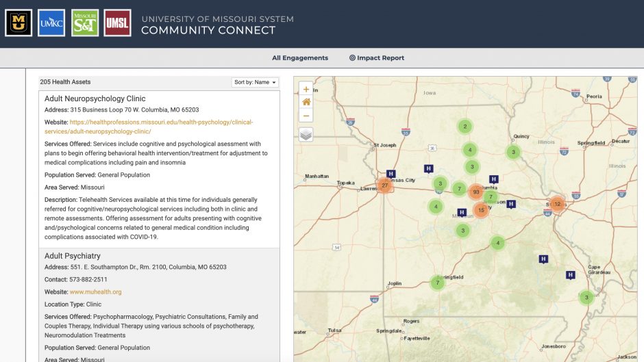
Task: Click hospital marker near Kansas City
Action: point(391,174)
